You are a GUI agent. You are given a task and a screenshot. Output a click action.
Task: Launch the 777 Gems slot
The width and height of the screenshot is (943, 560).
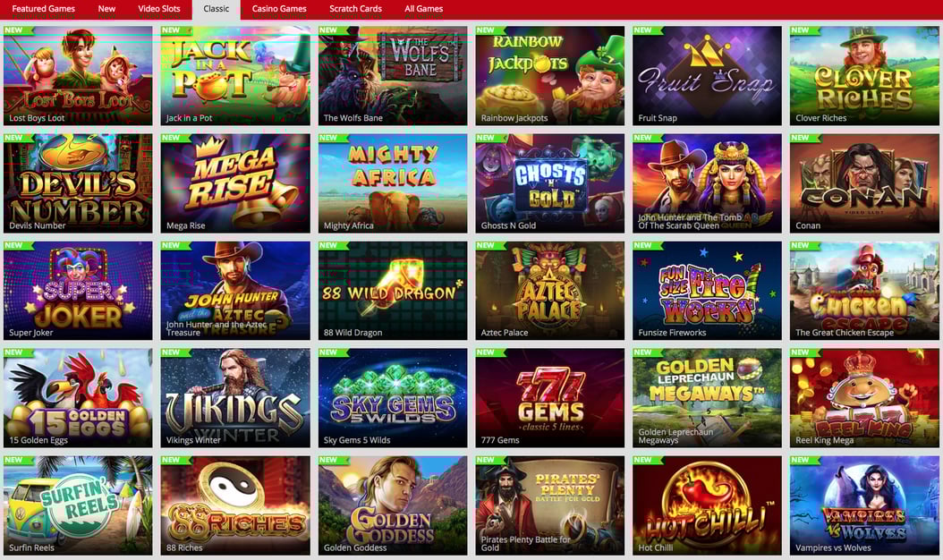coord(549,398)
